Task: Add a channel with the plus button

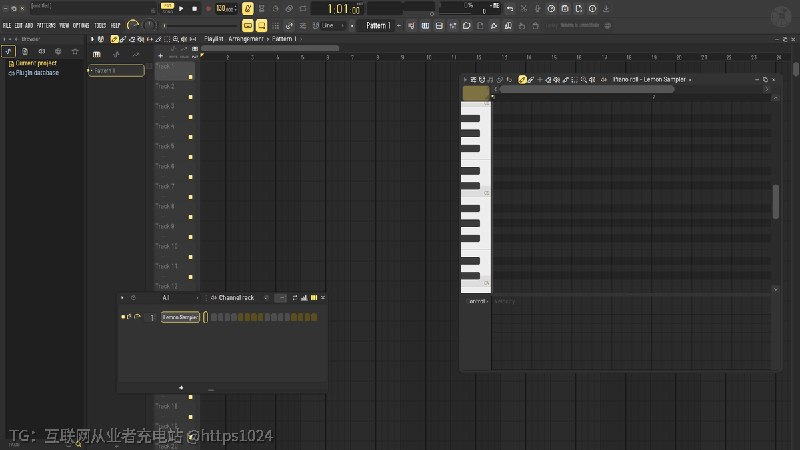Action: coord(181,388)
